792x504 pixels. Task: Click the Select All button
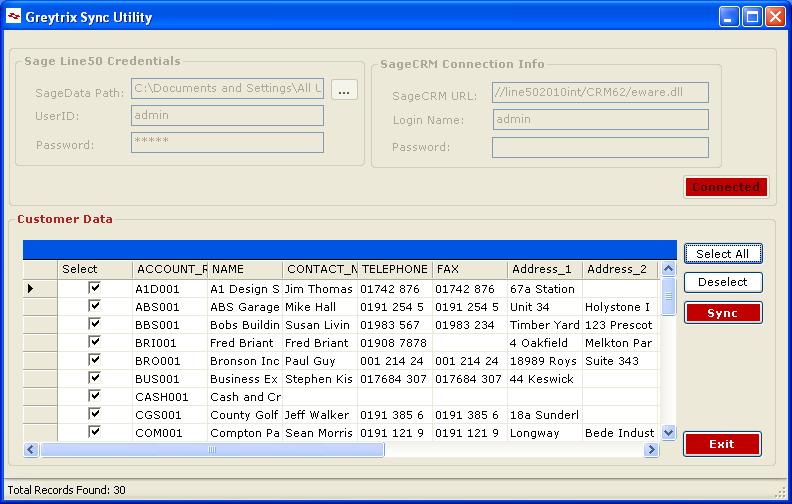[x=723, y=254]
